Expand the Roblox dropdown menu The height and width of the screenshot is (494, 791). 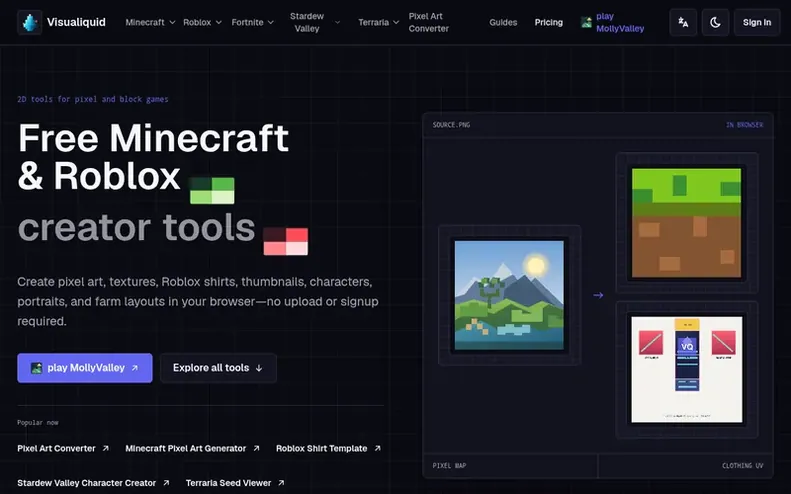(x=202, y=22)
